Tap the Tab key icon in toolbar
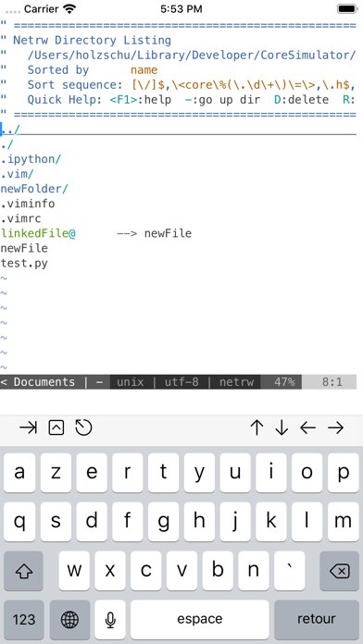 point(28,428)
